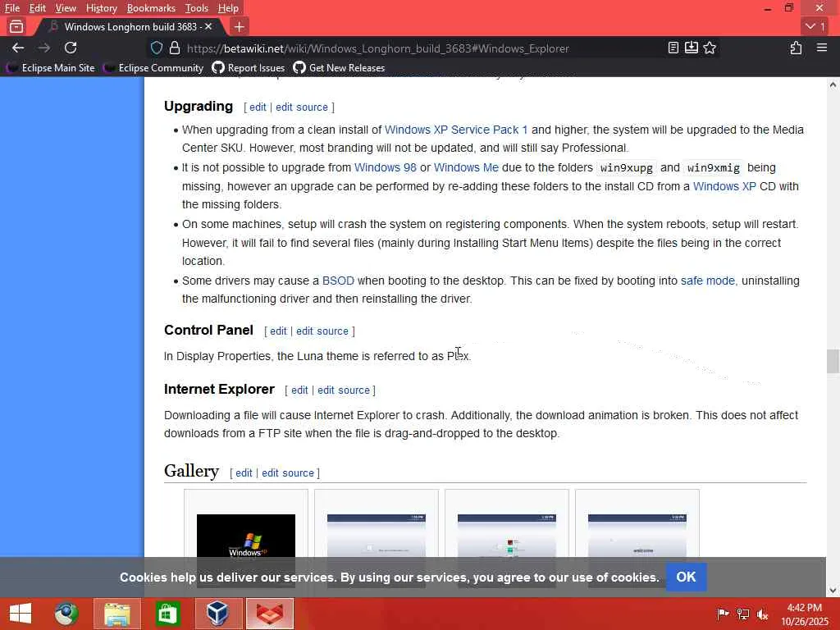Open the taskbar clock showing 4:42 PM

805,614
